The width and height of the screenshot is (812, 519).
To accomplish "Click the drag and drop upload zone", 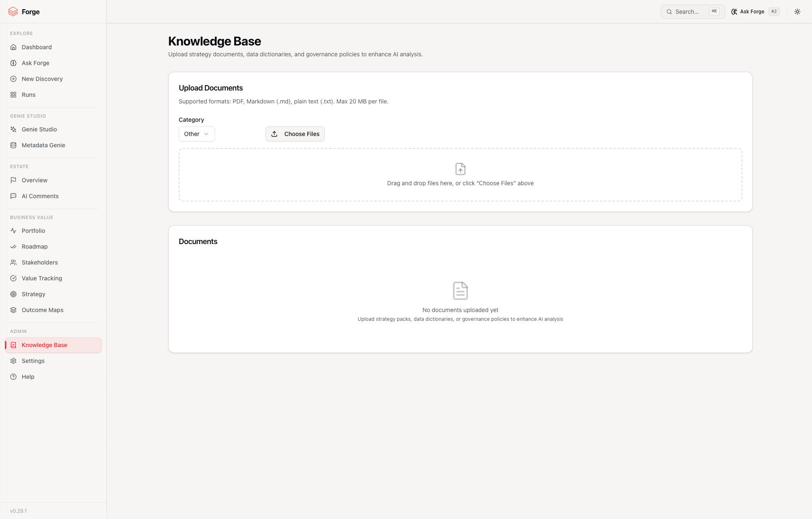I will 460,175.
